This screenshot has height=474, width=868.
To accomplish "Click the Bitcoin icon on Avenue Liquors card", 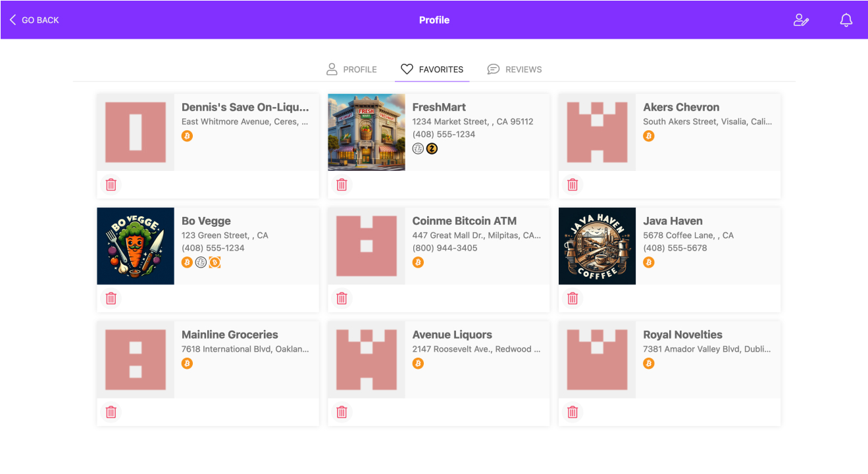I will [x=418, y=364].
